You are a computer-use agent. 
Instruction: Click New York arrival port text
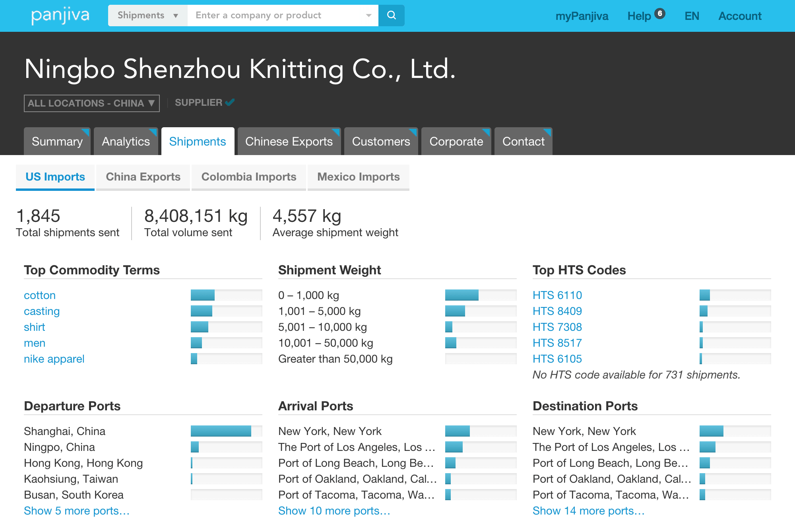click(x=330, y=431)
